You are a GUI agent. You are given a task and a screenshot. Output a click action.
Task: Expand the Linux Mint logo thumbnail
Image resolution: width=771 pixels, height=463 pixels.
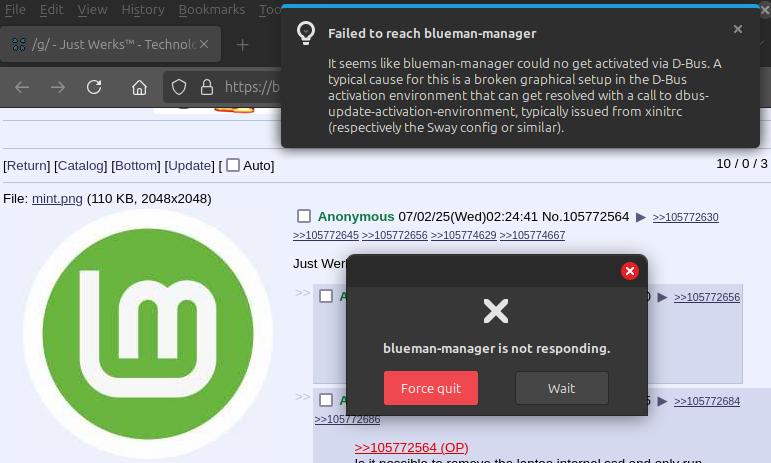148,334
